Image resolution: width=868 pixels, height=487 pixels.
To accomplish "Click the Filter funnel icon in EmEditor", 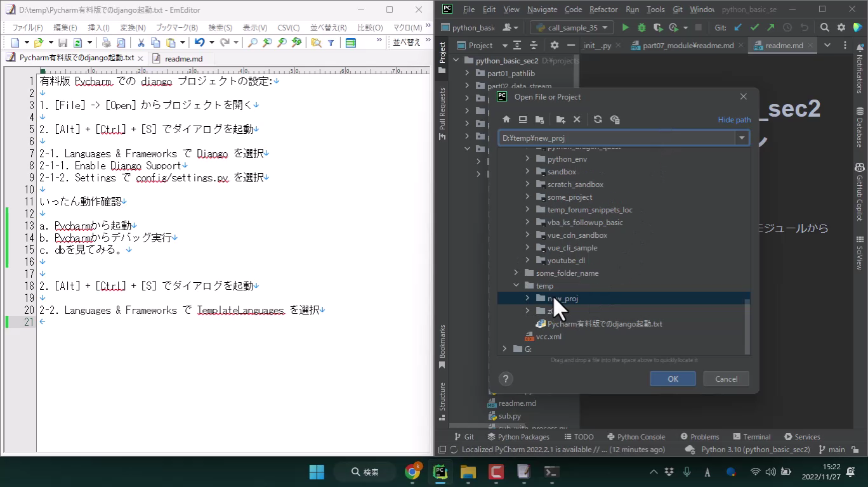I will (x=331, y=42).
